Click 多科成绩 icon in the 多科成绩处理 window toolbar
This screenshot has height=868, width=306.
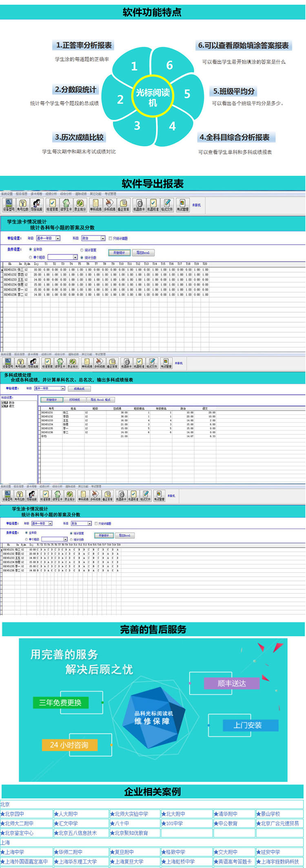100,363
